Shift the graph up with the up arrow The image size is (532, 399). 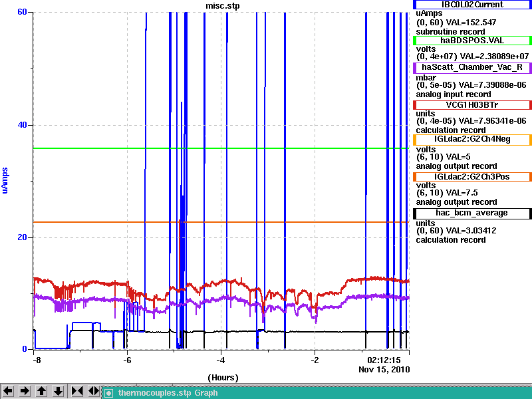[x=42, y=391]
